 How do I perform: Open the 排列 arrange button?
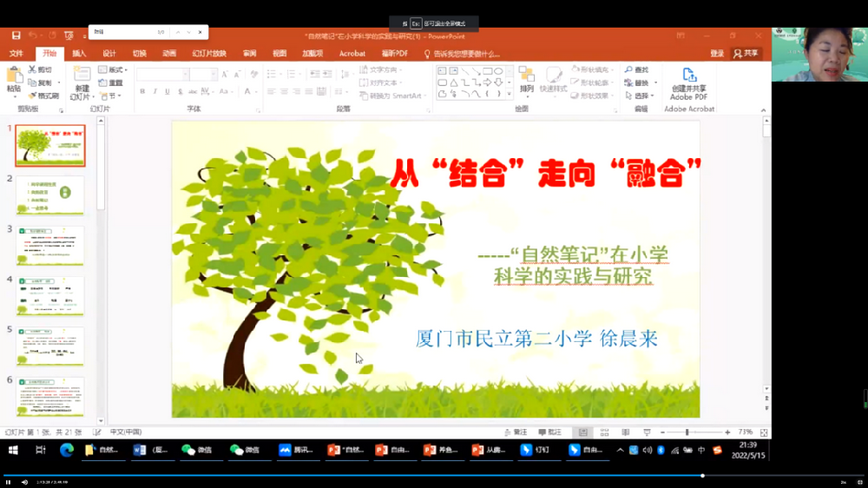[x=527, y=81]
